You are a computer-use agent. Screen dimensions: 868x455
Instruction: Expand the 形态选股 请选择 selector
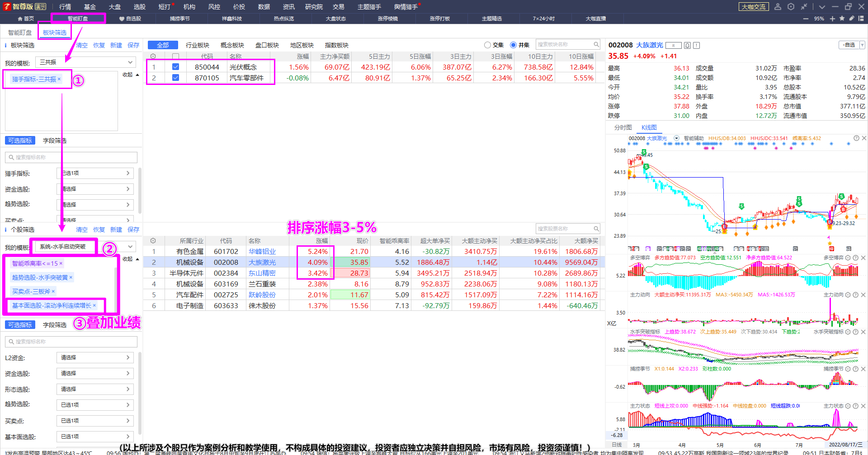[95, 389]
